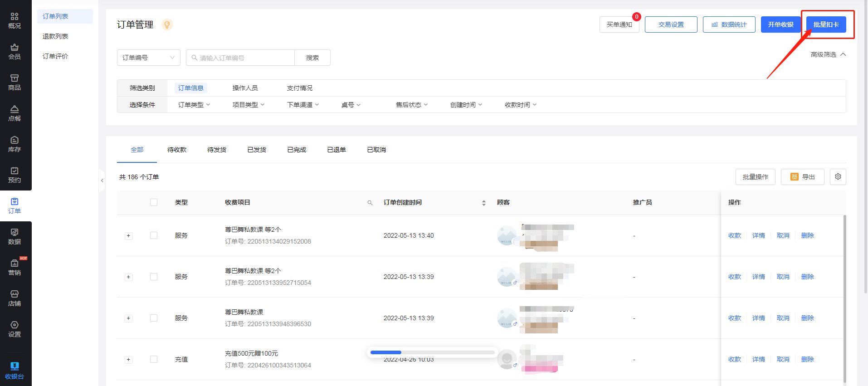This screenshot has width=868, height=386.
Task: Open the 数据 data sidebar icon
Action: 15,237
